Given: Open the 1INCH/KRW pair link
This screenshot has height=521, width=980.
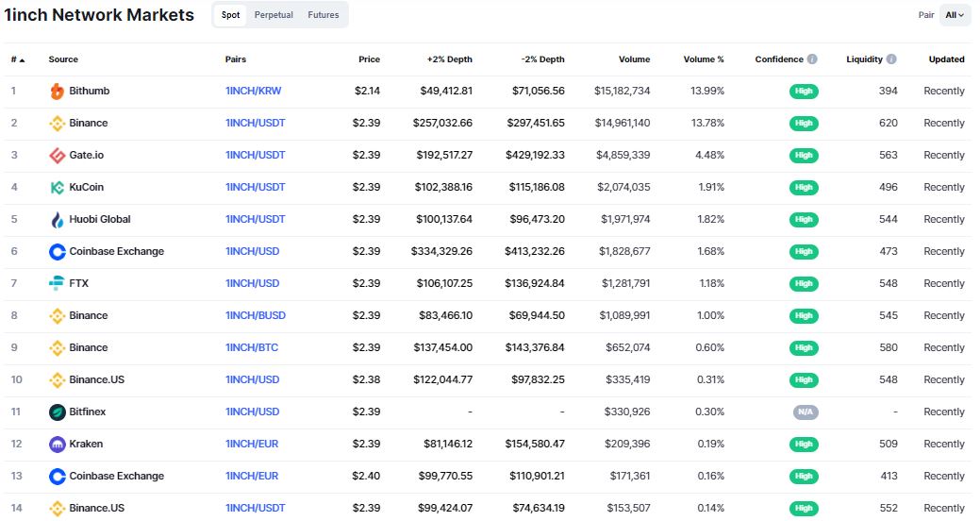Looking at the screenshot, I should click(x=253, y=91).
